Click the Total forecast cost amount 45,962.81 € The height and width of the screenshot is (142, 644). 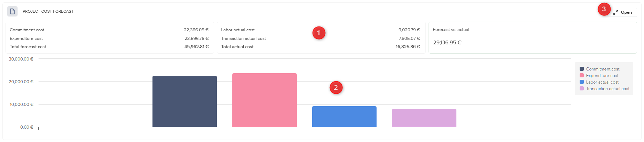pyautogui.click(x=196, y=47)
